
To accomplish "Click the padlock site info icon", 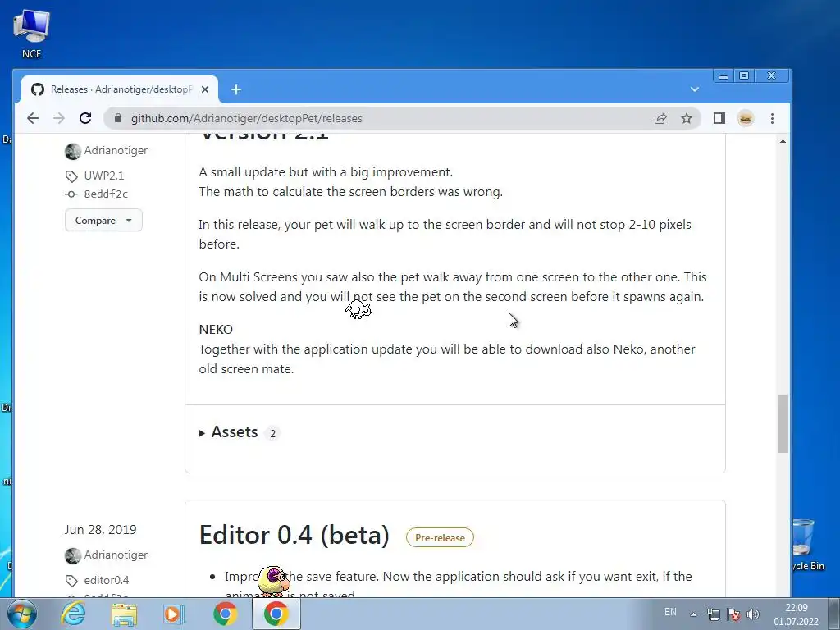I will coord(118,118).
